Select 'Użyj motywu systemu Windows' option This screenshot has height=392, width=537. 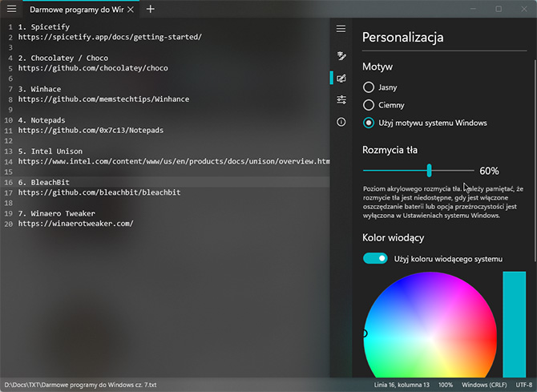425,123
